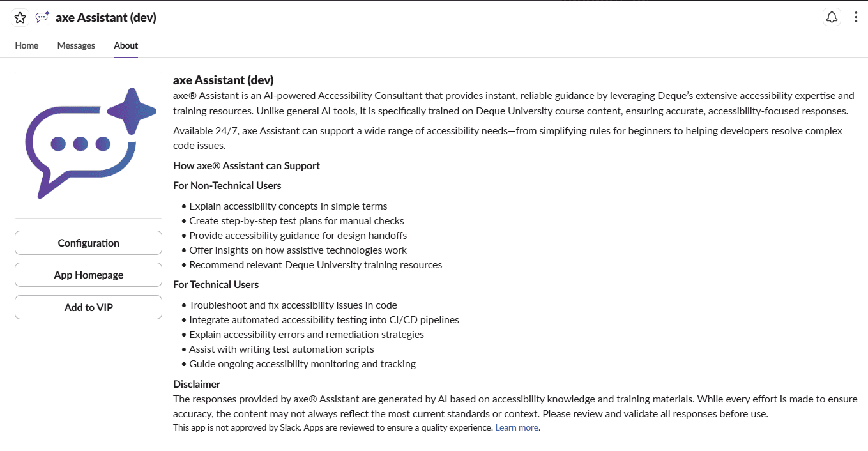
Task: Switch to the Home tab
Action: (27, 45)
